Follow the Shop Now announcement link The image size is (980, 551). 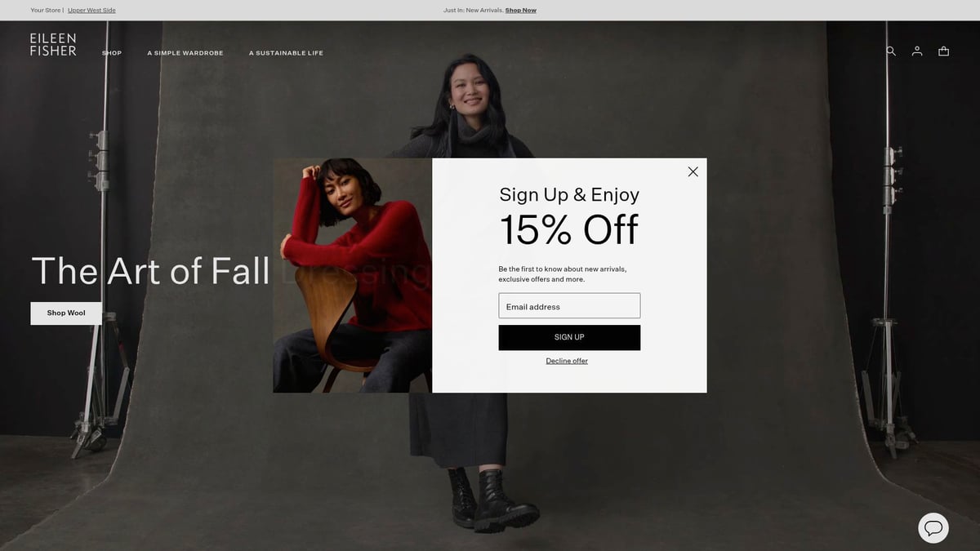coord(521,11)
